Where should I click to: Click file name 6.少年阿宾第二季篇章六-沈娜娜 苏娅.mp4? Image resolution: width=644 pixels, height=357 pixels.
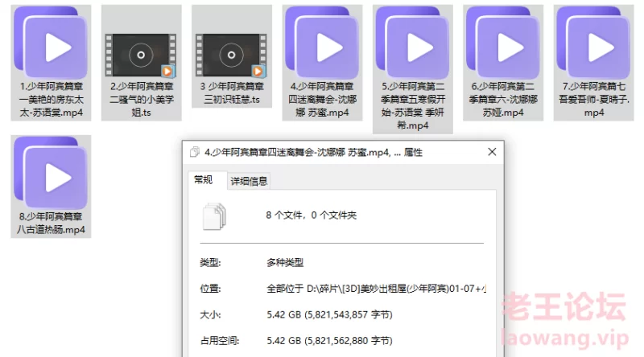[503, 100]
